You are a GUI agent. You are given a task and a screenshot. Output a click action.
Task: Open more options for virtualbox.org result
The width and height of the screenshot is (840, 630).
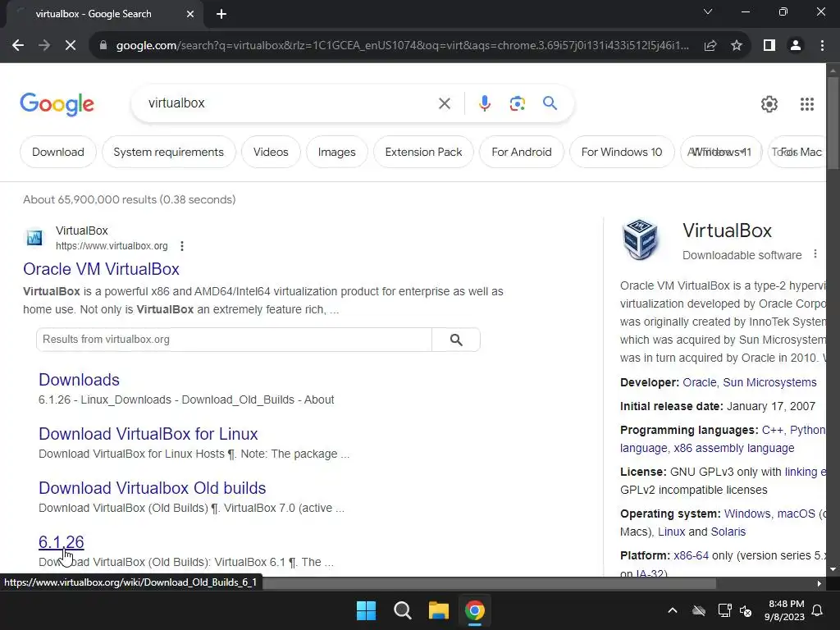tap(182, 246)
